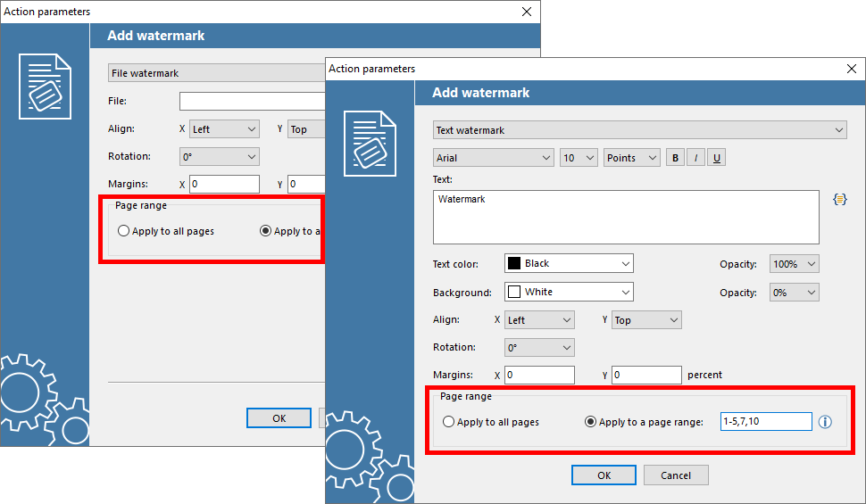This screenshot has width=866, height=504.
Task: Close the front Action parameters dialog
Action: point(851,69)
